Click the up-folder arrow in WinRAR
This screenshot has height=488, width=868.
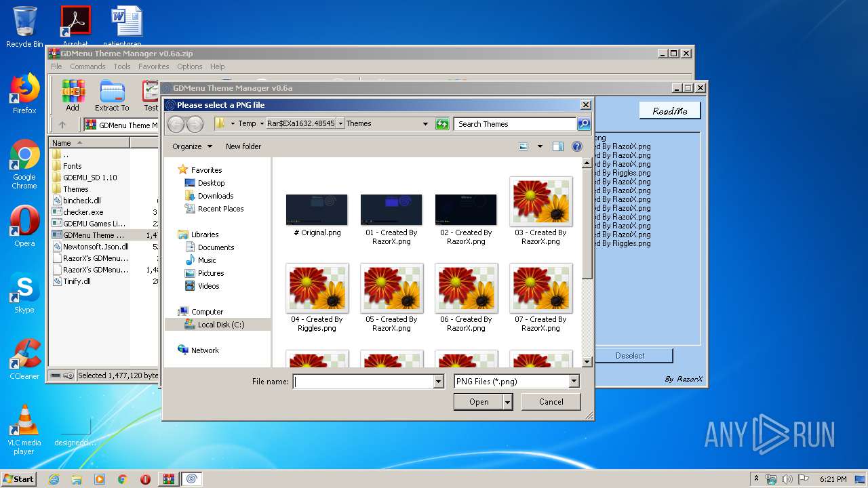coord(62,125)
